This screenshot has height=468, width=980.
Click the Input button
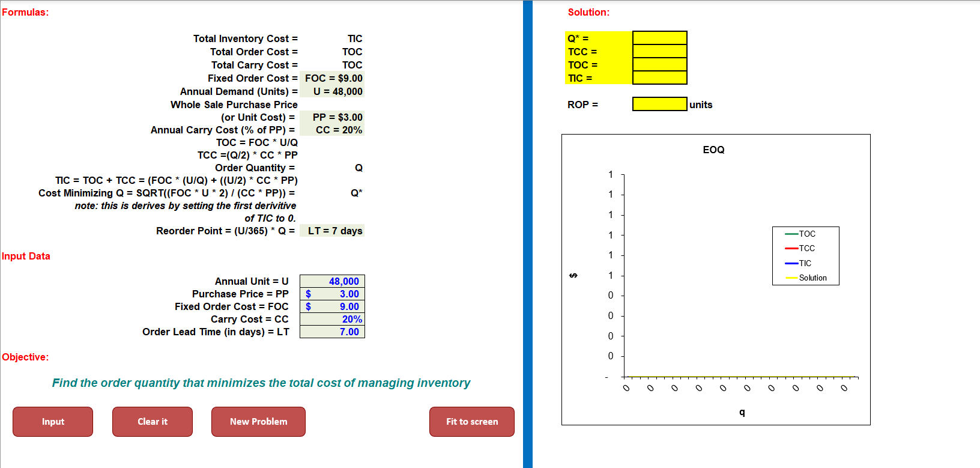point(53,422)
